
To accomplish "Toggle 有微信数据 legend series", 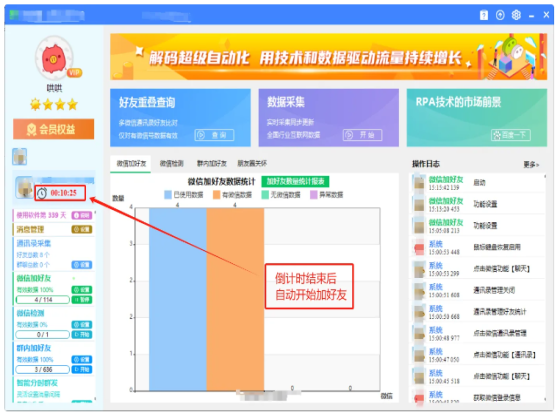I will (232, 195).
